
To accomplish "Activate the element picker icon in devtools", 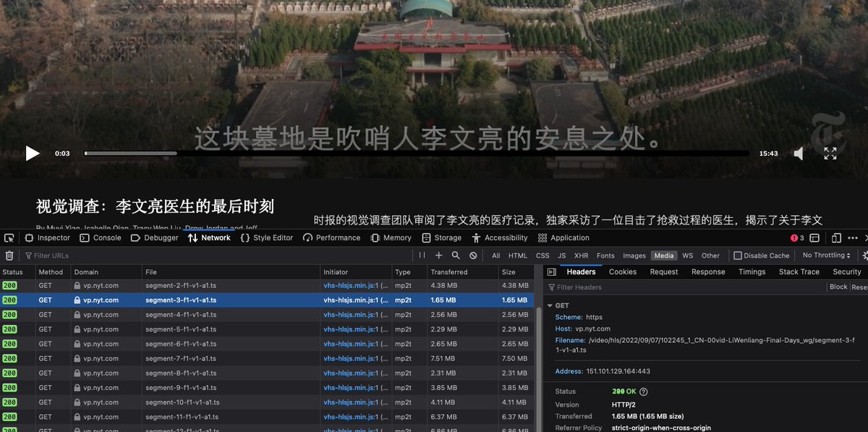I will coord(9,238).
